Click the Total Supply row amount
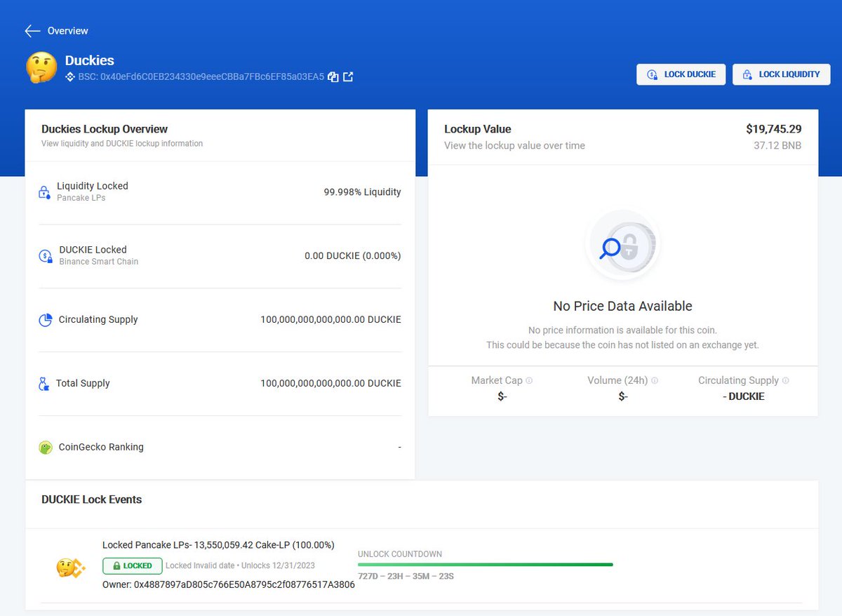 (330, 383)
